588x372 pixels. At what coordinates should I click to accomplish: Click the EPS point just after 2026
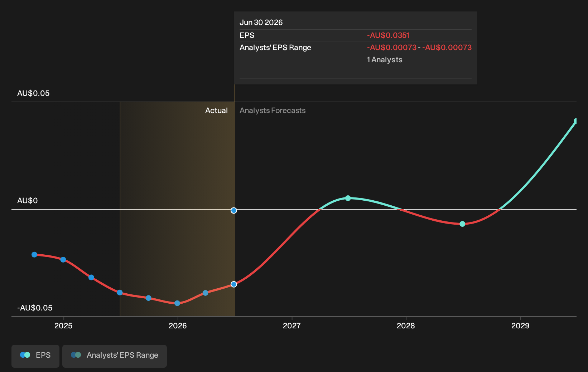click(x=206, y=293)
